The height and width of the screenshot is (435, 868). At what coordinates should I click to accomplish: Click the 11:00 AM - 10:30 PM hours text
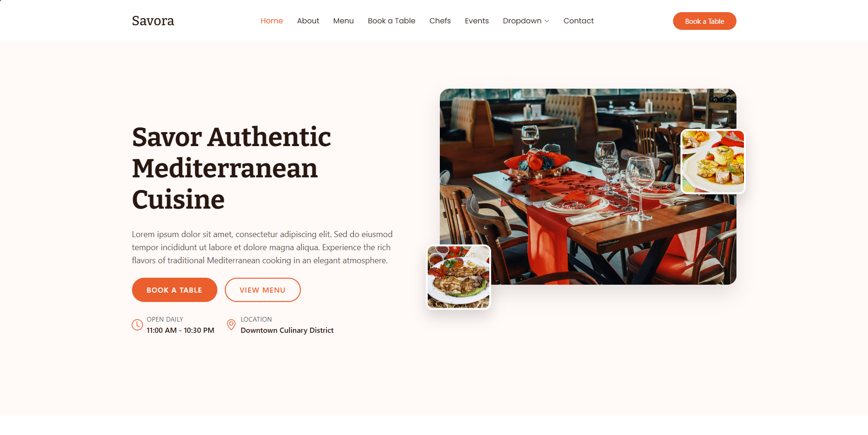click(181, 330)
